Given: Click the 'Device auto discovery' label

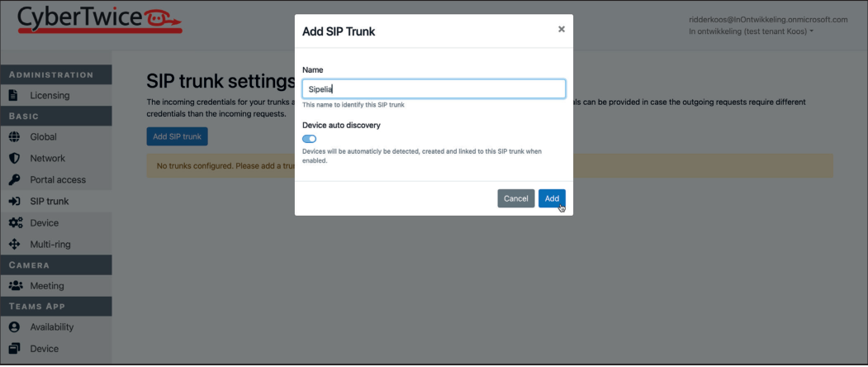Looking at the screenshot, I should pos(341,126).
